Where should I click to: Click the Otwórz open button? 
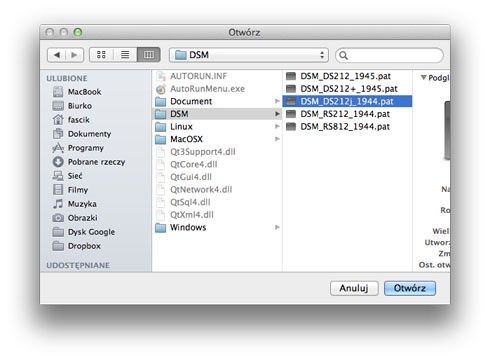410,288
